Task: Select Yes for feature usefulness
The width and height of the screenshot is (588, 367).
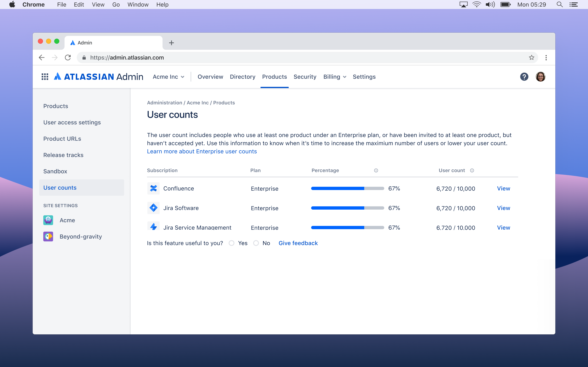Action: point(231,243)
